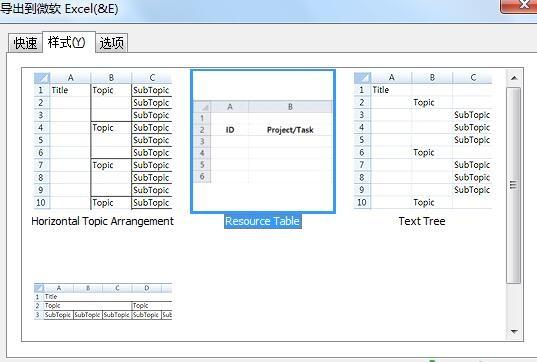This screenshot has height=362, width=537.
Task: Click the vertical scrollbar thumb grip
Action: point(513,185)
